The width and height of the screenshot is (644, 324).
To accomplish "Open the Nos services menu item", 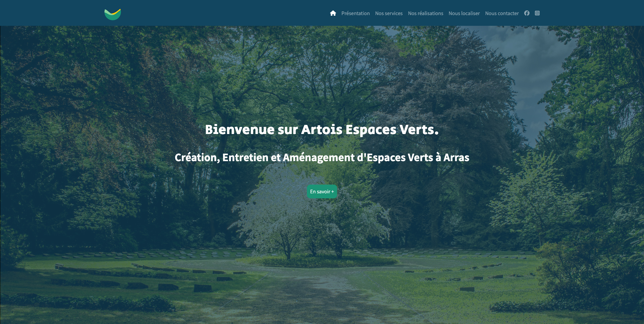I will pos(389,13).
